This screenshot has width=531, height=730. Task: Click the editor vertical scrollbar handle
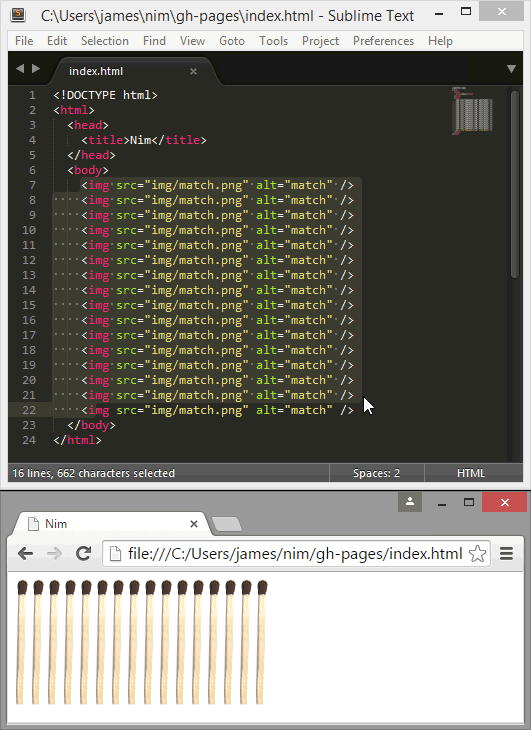pyautogui.click(x=514, y=184)
